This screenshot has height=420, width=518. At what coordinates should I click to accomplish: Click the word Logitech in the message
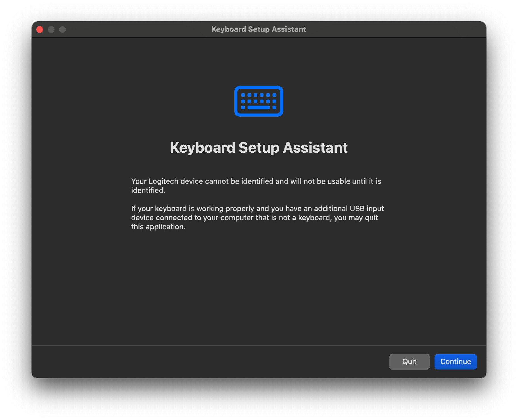163,181
